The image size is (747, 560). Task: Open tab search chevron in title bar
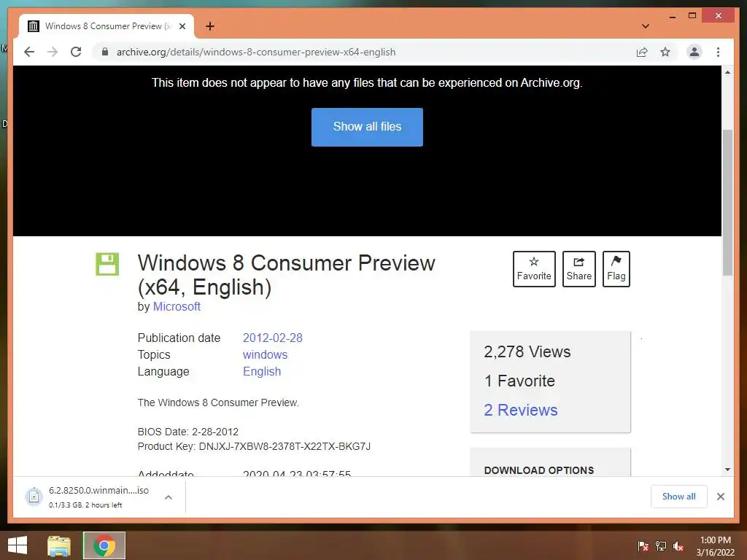point(645,26)
